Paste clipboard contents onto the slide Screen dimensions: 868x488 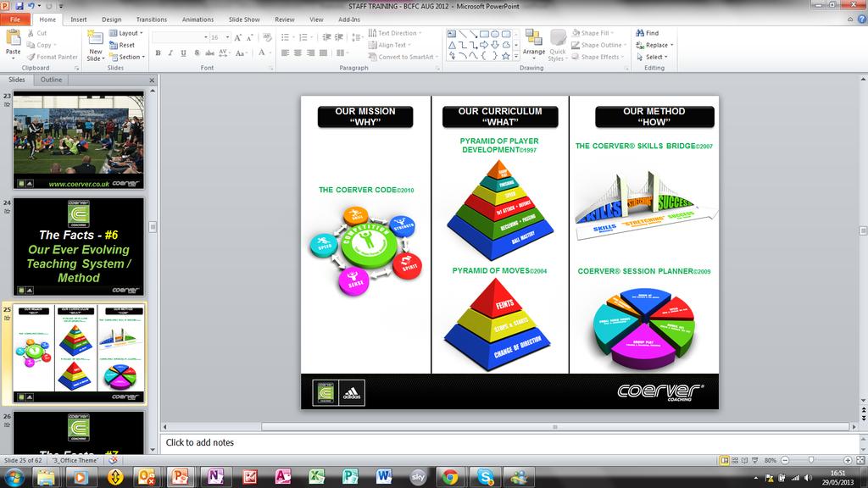point(13,44)
